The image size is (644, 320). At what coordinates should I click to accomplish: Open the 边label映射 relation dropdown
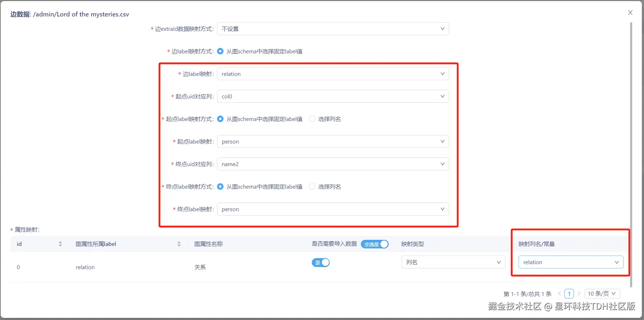tap(333, 74)
